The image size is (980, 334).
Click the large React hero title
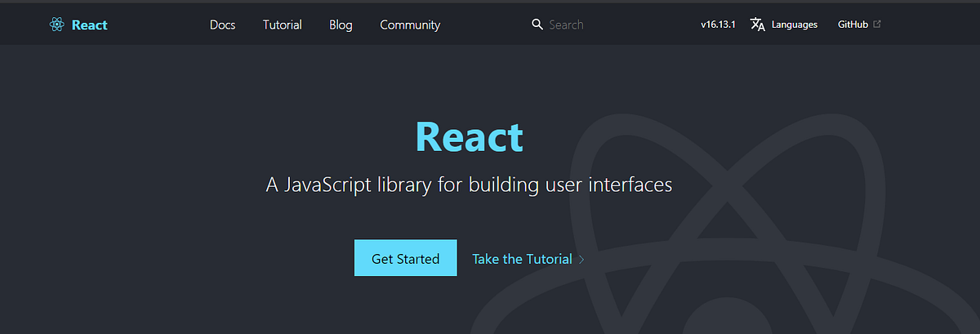(470, 136)
